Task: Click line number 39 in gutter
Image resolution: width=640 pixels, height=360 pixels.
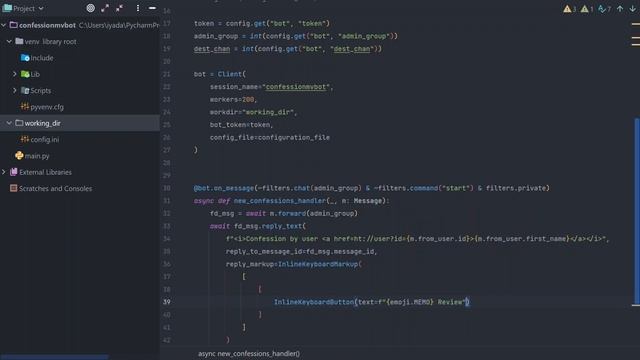Action: pos(167,302)
